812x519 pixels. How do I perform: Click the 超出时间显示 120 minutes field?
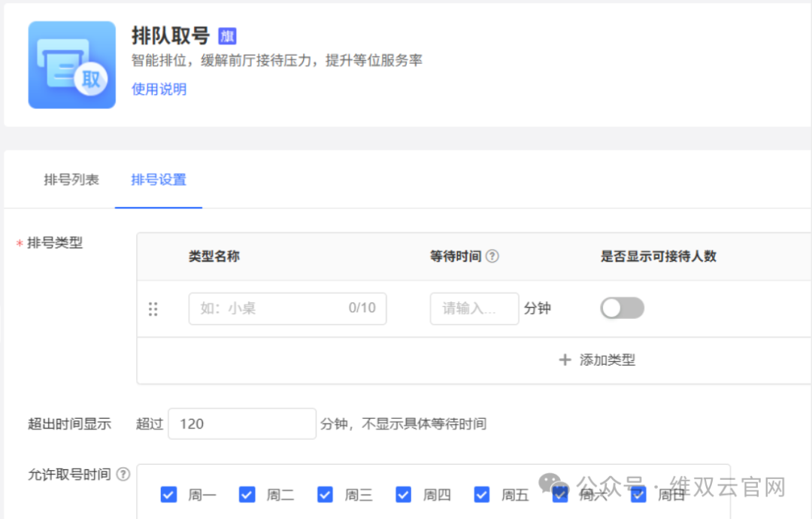click(241, 423)
